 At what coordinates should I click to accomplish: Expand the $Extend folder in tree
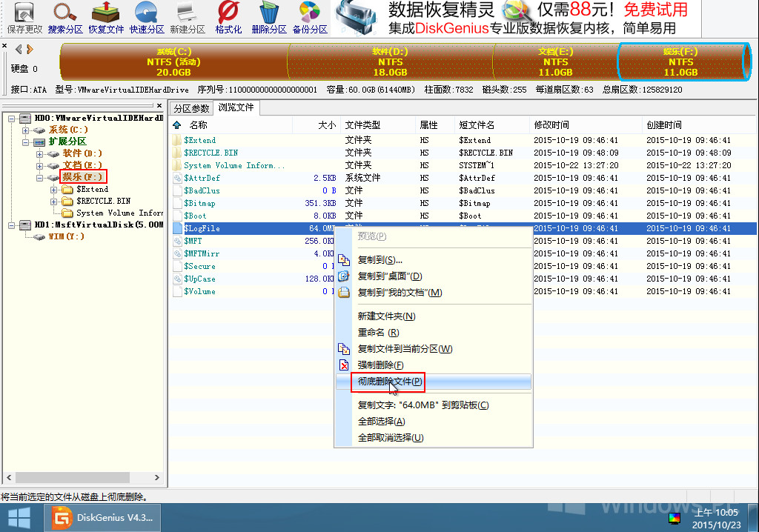pyautogui.click(x=53, y=189)
